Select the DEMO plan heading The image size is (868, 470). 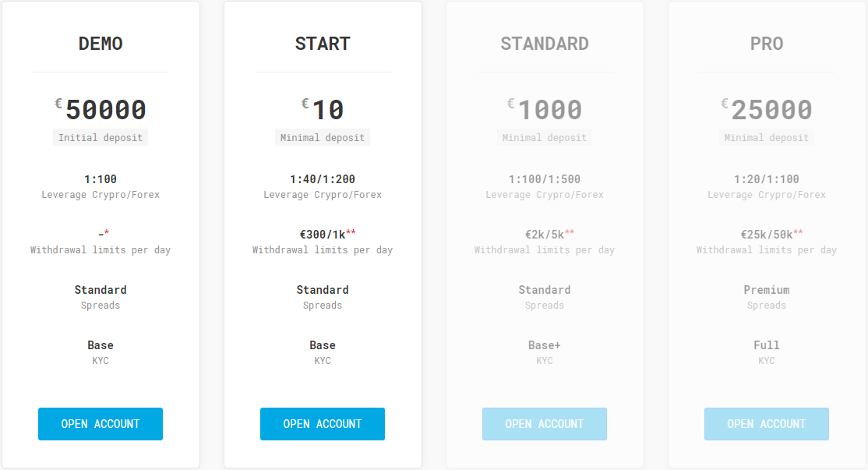pyautogui.click(x=101, y=44)
